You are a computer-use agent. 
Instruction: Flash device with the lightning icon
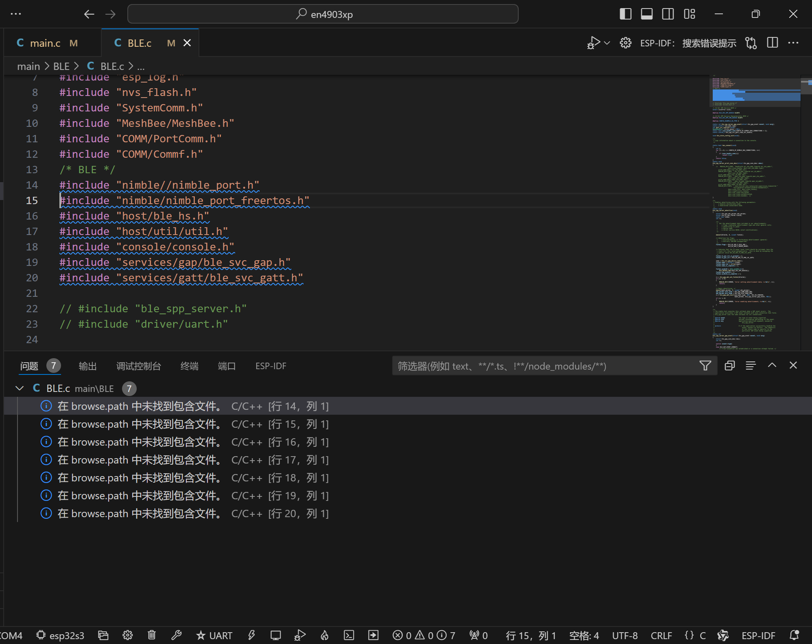[251, 635]
